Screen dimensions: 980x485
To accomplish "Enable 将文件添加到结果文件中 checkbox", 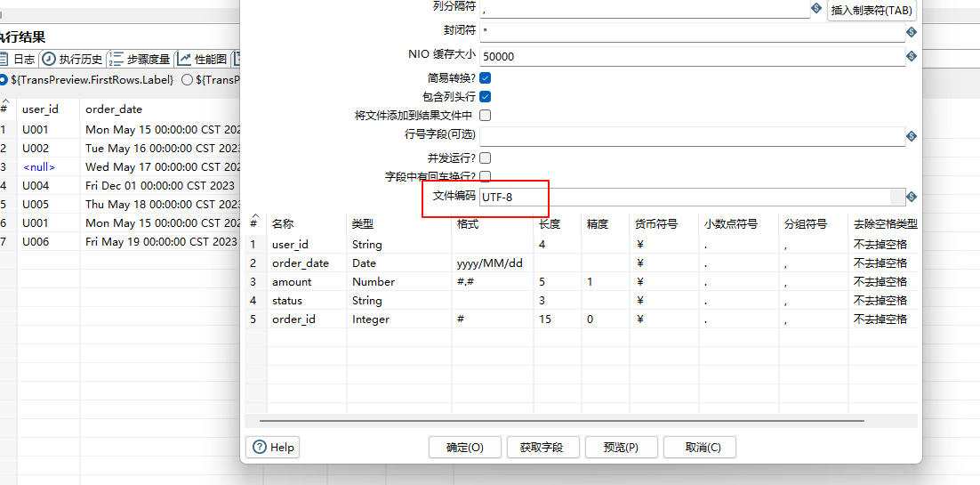I will (x=485, y=115).
